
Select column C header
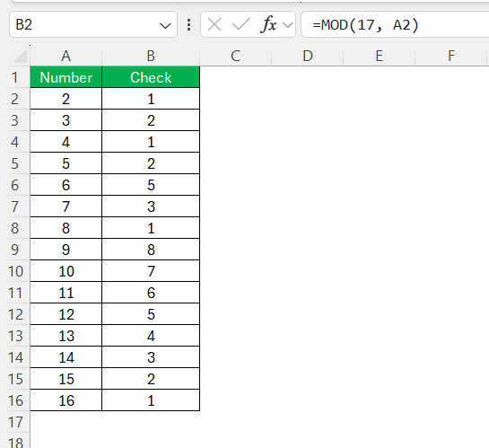[x=235, y=57]
